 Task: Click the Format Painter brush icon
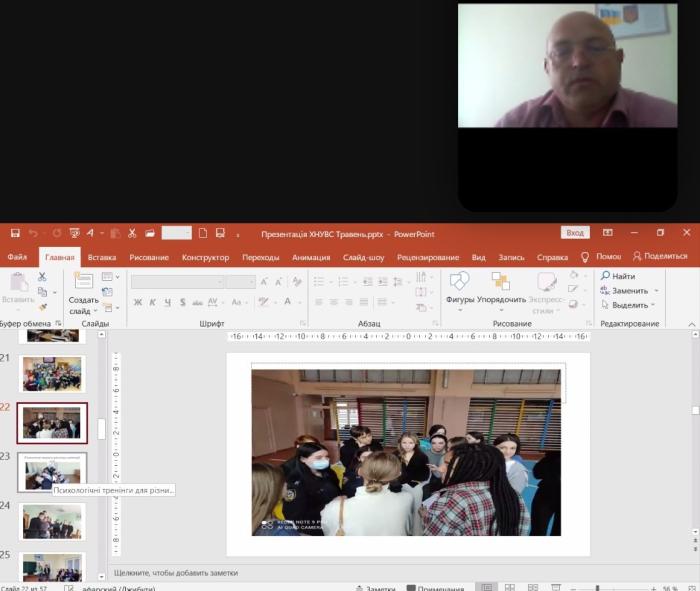click(42, 307)
